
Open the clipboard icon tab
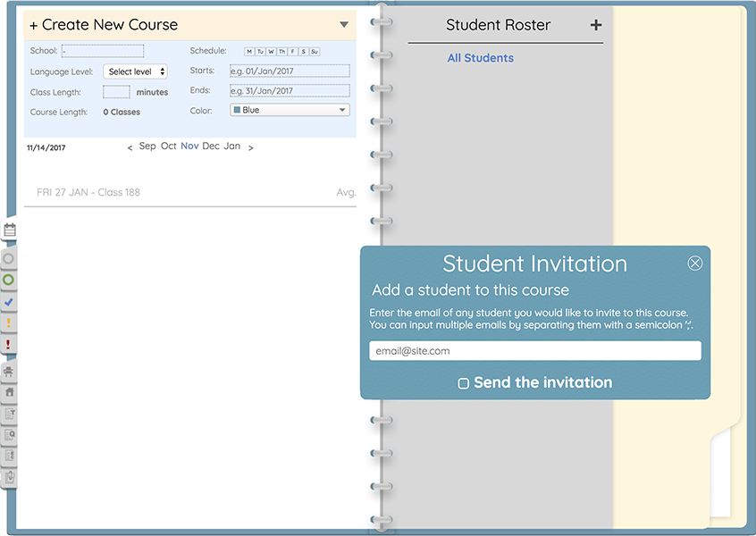coord(10,477)
